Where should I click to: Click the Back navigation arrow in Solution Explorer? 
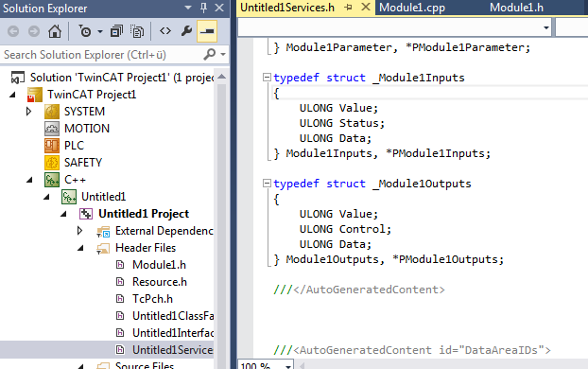(13, 31)
